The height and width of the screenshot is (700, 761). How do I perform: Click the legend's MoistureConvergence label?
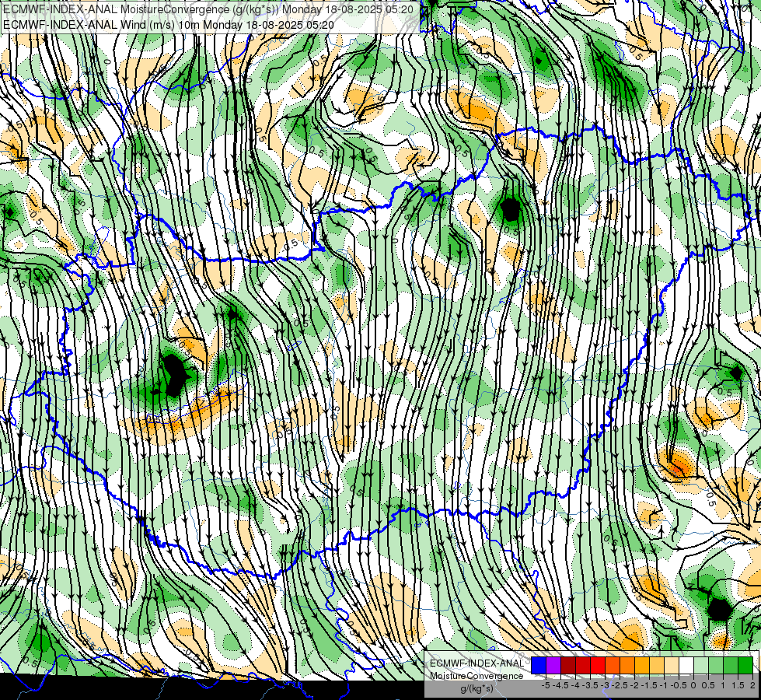[x=476, y=676]
